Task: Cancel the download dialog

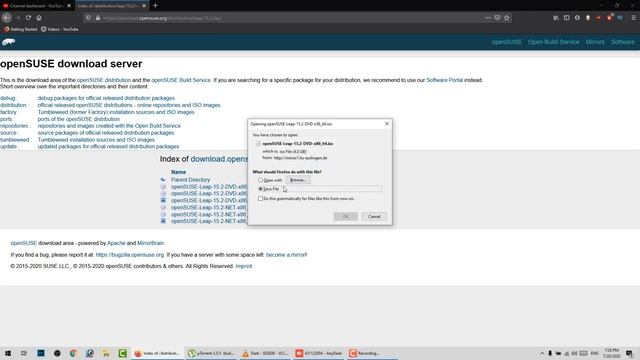Action: [x=374, y=216]
